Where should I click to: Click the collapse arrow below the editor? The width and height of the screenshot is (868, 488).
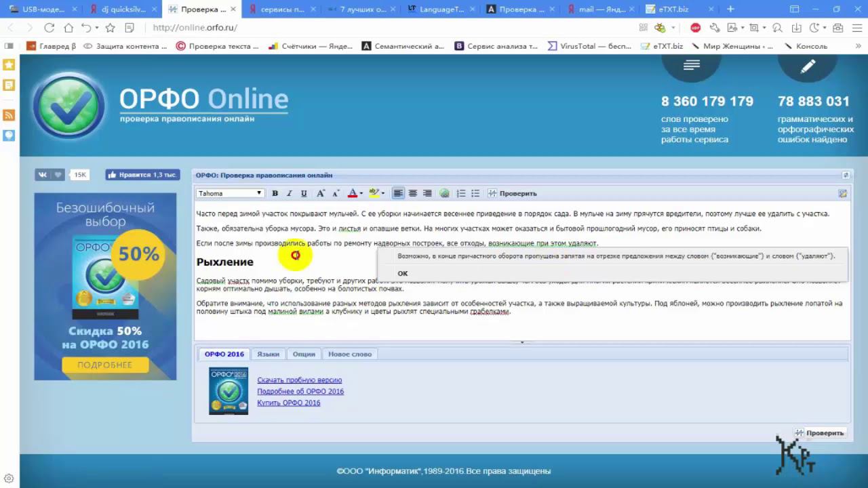(522, 342)
